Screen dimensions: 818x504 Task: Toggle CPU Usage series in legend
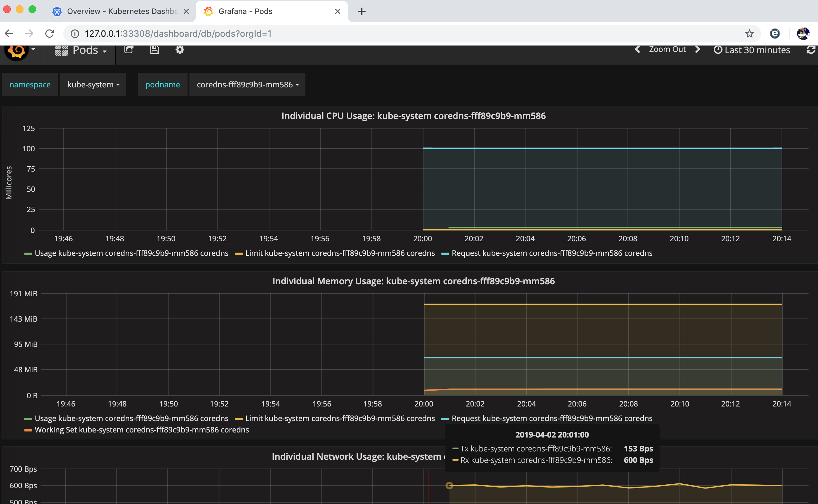pyautogui.click(x=131, y=253)
